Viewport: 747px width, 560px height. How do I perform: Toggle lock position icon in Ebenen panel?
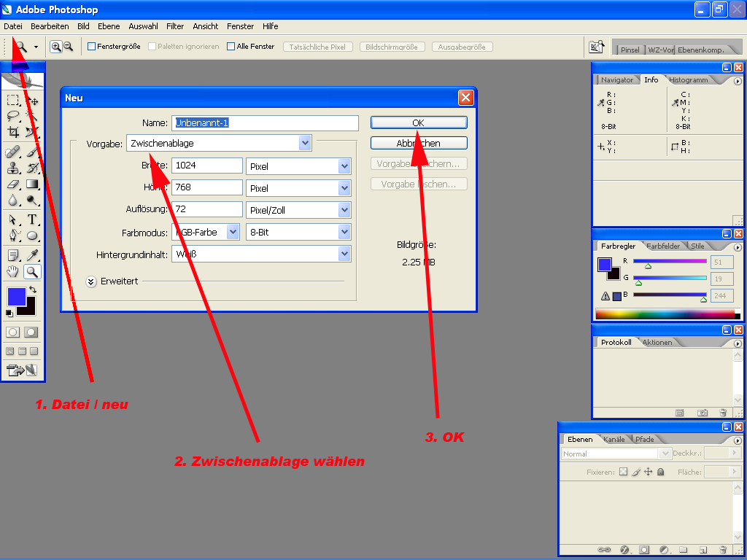coord(649,472)
